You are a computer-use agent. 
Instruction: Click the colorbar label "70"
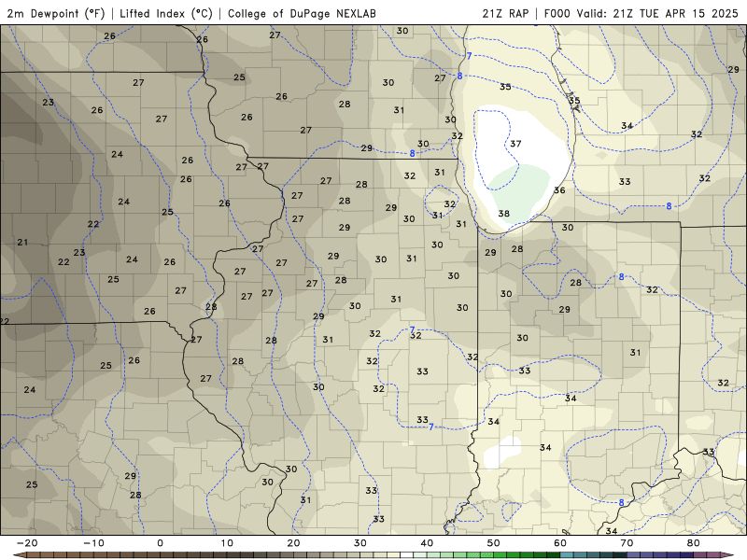627,543
